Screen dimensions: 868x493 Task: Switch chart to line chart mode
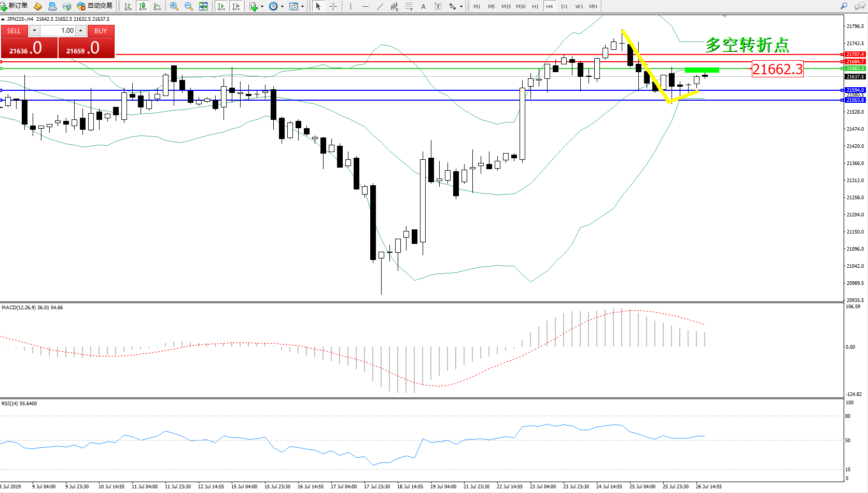157,7
